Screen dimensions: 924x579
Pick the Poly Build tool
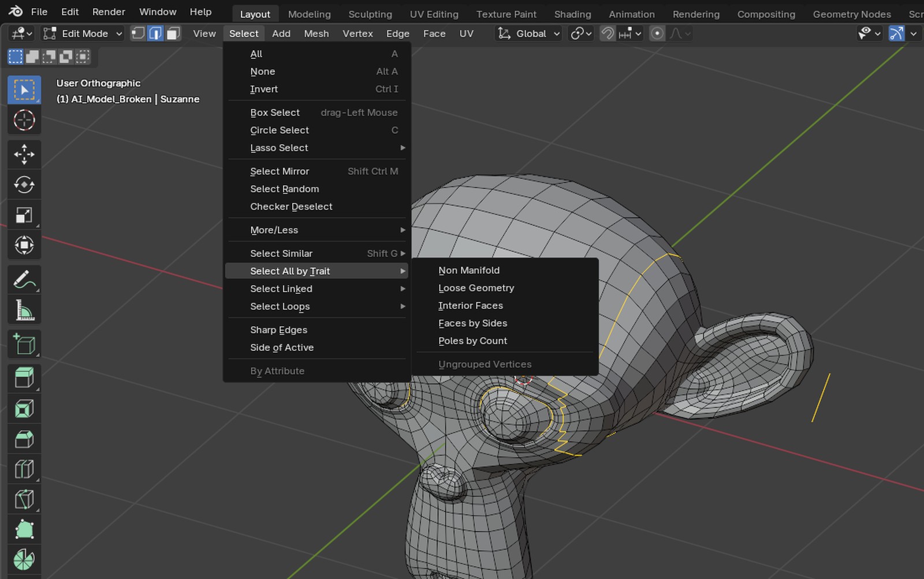click(24, 529)
